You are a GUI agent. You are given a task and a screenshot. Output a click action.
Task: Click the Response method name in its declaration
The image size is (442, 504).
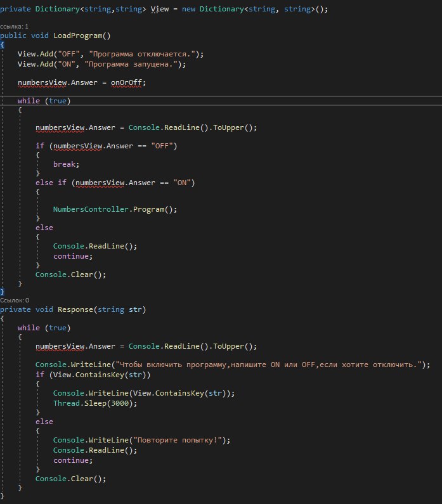pos(75,309)
